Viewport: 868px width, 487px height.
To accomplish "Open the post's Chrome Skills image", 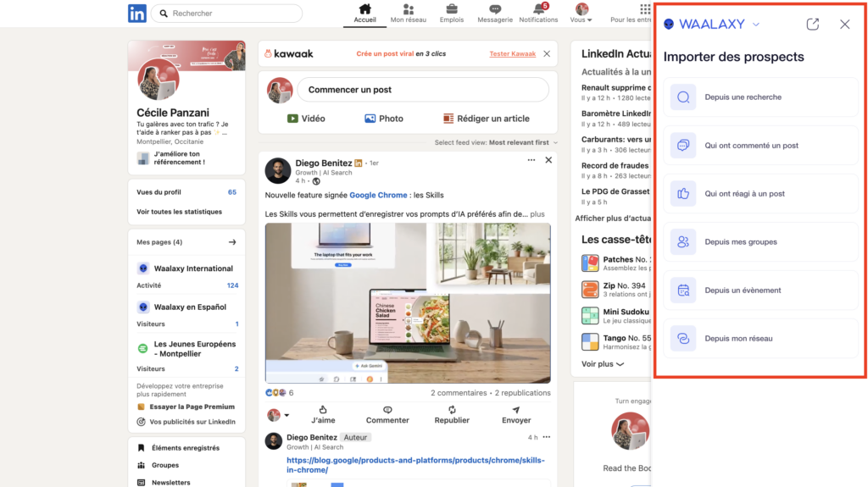I will coord(408,303).
